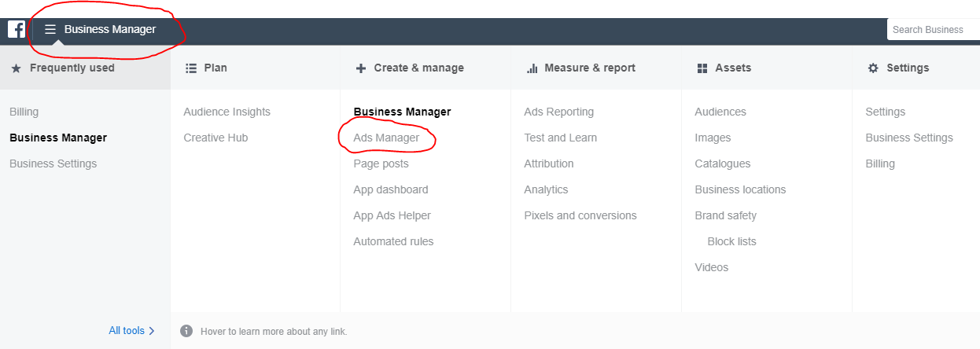This screenshot has width=980, height=349.
Task: Click the grid icon beside Assets
Action: tap(702, 68)
